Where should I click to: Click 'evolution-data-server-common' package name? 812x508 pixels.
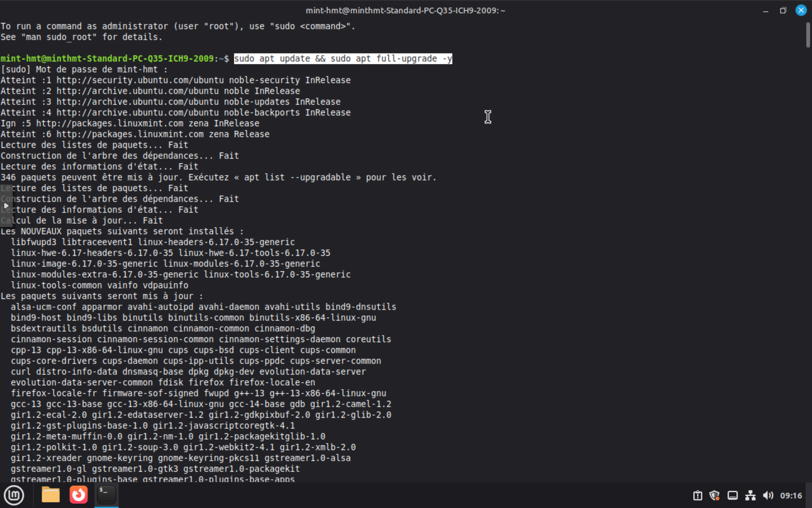82,382
